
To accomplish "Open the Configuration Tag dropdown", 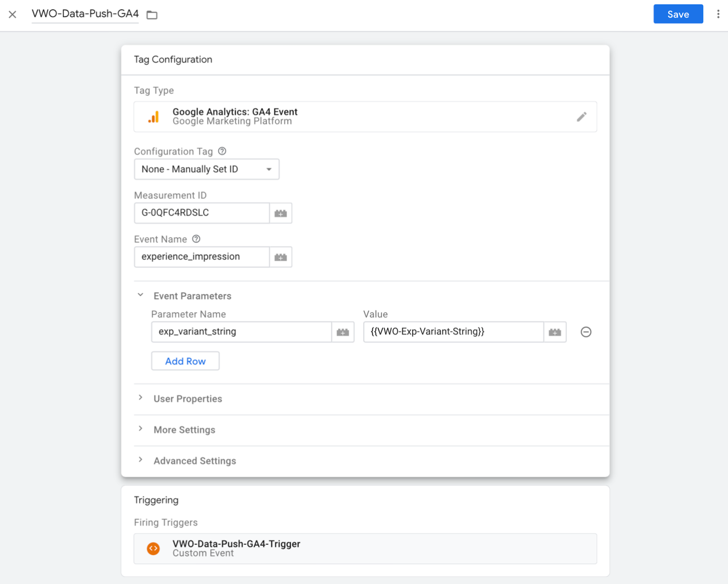I will coord(207,169).
